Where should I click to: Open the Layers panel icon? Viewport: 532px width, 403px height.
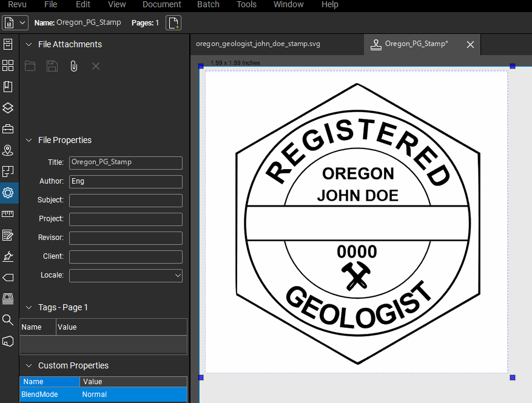[x=8, y=108]
